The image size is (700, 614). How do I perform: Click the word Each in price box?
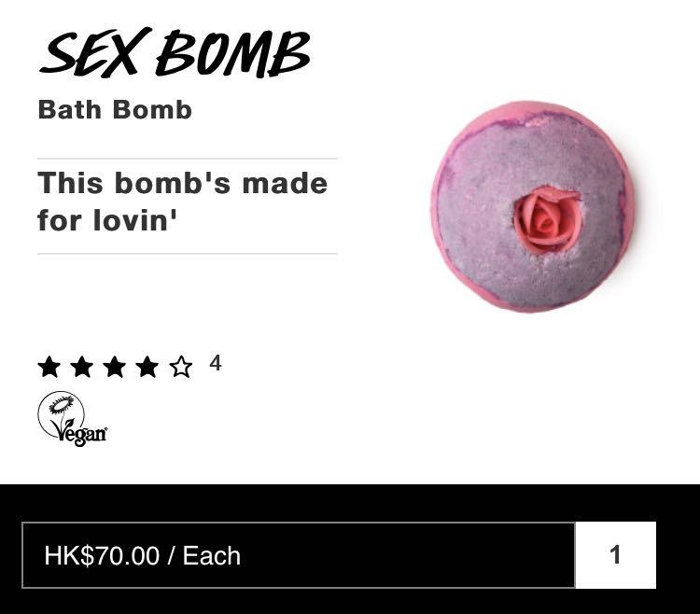(212, 555)
